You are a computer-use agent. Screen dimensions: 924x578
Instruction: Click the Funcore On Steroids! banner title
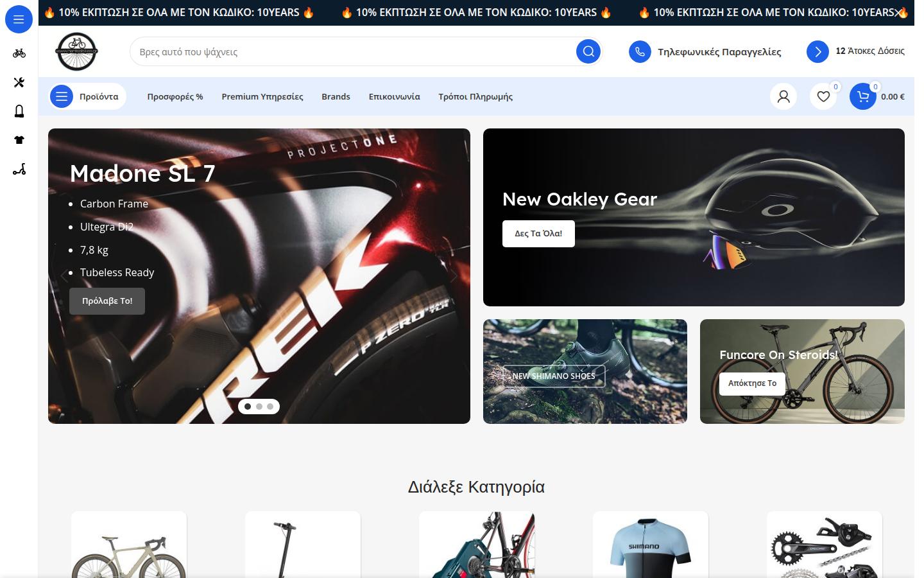(779, 355)
